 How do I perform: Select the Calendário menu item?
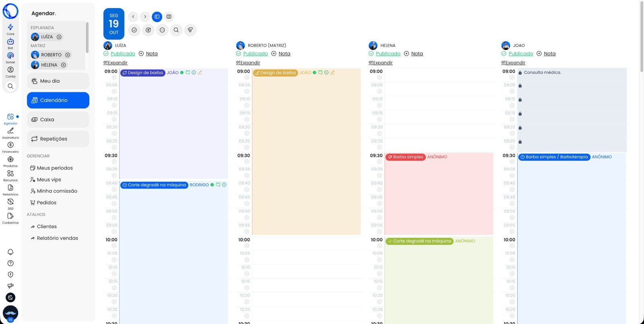coord(58,100)
